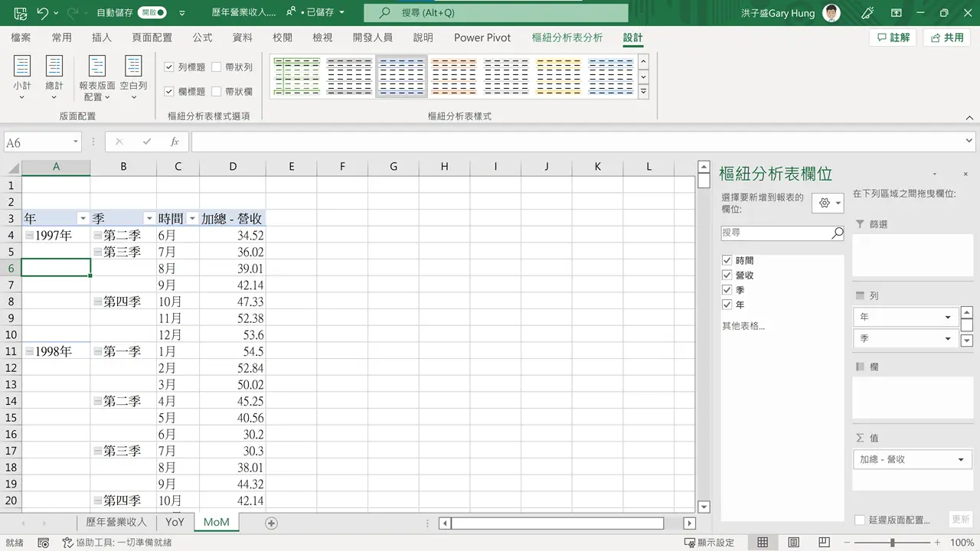The width and height of the screenshot is (980, 551).
Task: Open the 空白列 blank rows icon
Action: (133, 77)
